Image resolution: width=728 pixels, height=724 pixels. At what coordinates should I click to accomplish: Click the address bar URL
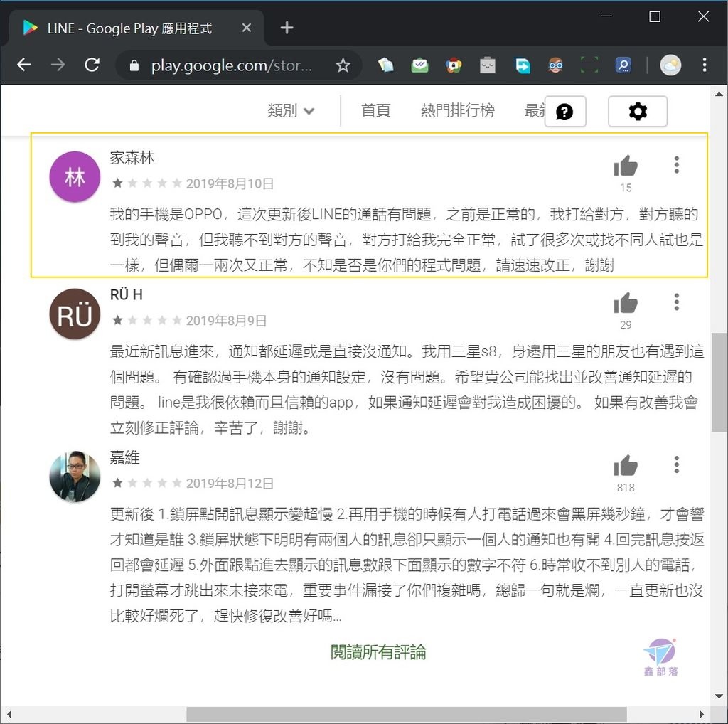tap(232, 65)
